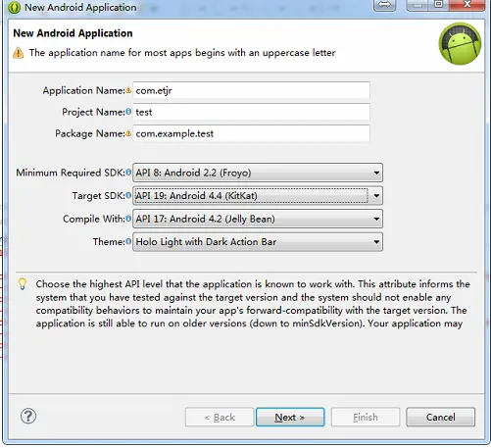Open the Target SDK dropdown

258,196
